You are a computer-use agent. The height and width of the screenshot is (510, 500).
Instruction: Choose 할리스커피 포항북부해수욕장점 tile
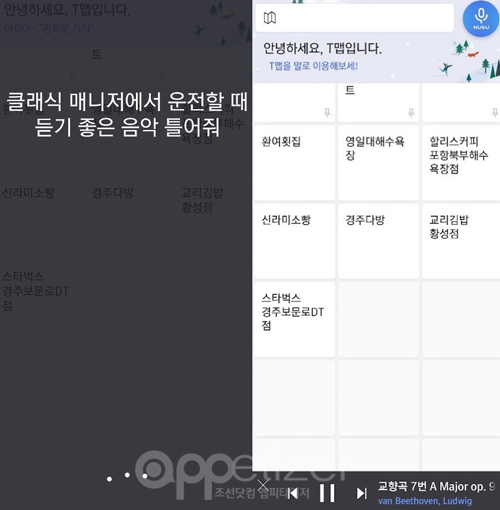coord(461,163)
